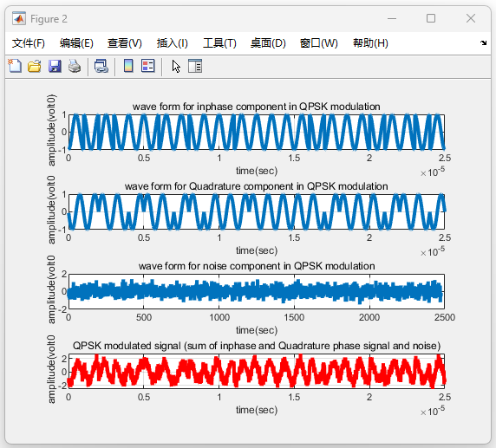The image size is (496, 448).
Task: Open a file with the folder icon
Action: (34, 67)
